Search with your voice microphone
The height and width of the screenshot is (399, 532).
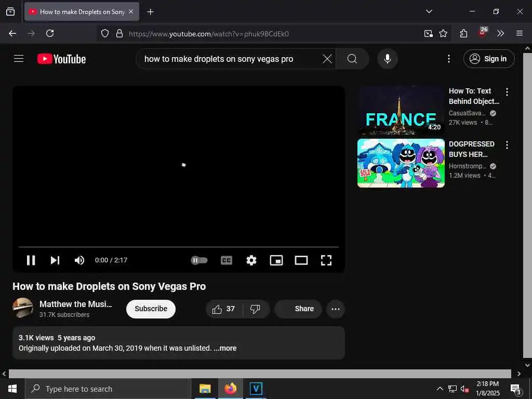pos(388,59)
